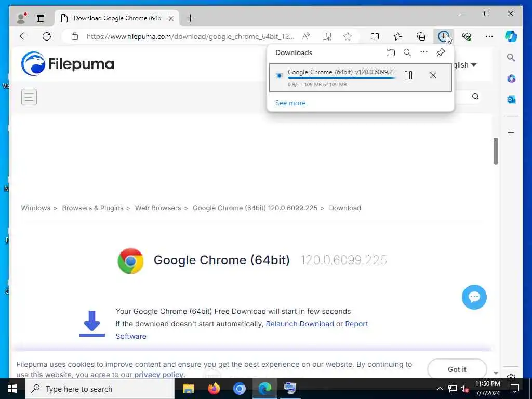Select the Download Google Chrome tab
The image size is (532, 399).
117,18
